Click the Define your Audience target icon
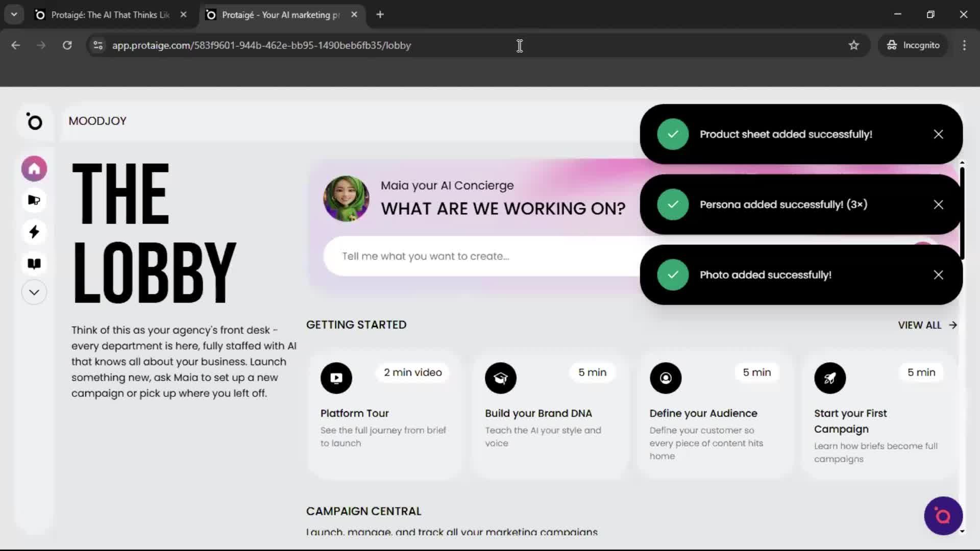 665,378
